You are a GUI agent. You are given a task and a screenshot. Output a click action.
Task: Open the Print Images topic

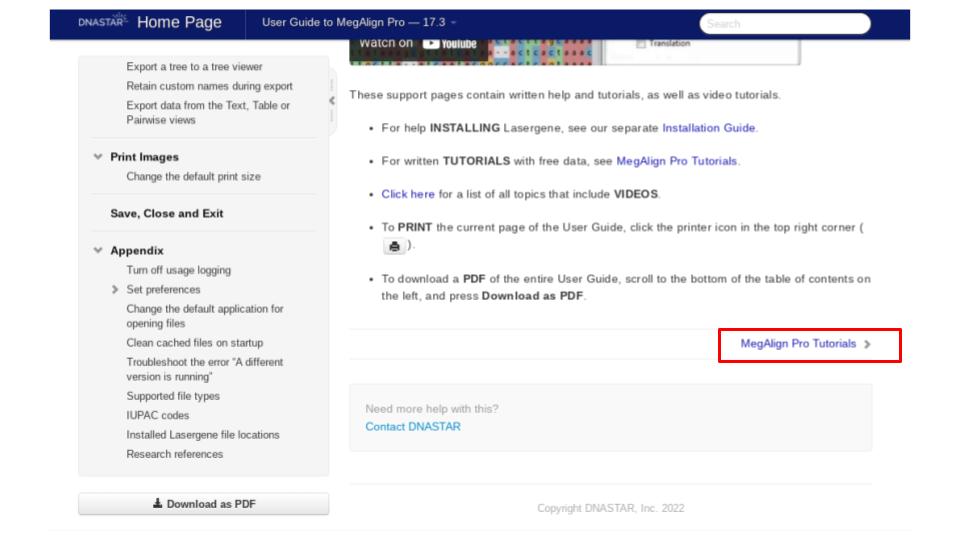(x=144, y=157)
